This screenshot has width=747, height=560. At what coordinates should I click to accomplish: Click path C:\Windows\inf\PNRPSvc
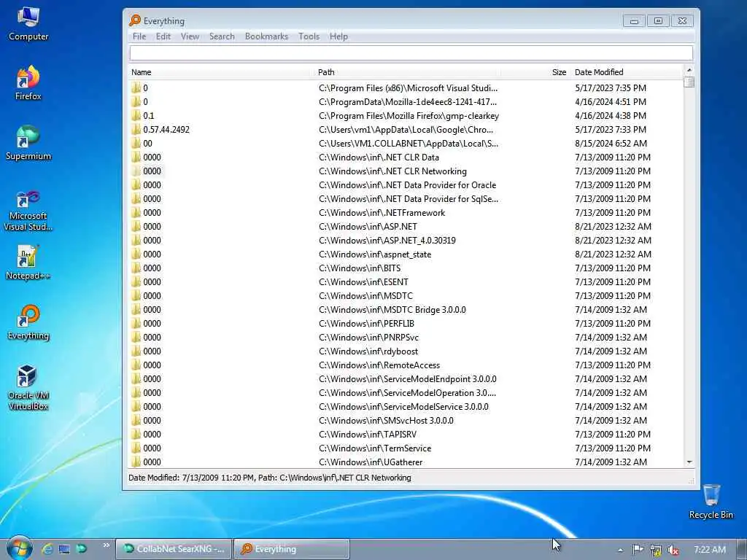(x=368, y=337)
